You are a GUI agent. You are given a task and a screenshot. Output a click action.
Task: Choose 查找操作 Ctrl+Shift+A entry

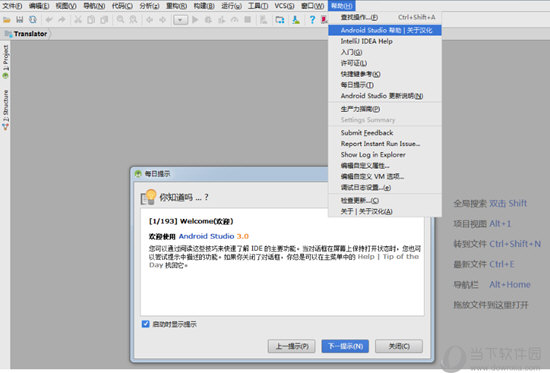[x=385, y=17]
